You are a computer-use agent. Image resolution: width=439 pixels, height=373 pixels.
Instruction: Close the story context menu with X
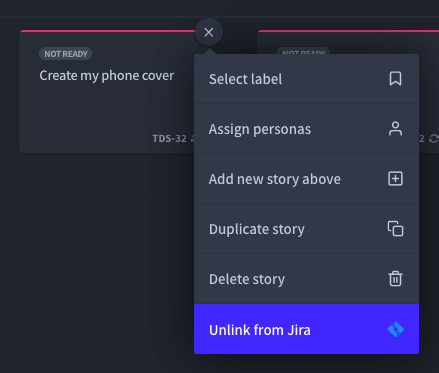(209, 32)
